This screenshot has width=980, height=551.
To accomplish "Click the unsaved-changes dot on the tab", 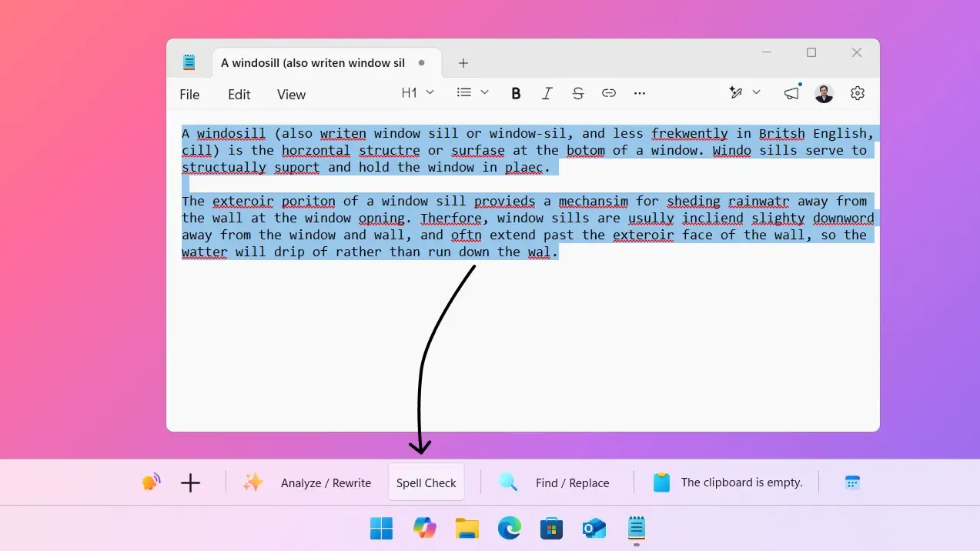I will 421,63.
